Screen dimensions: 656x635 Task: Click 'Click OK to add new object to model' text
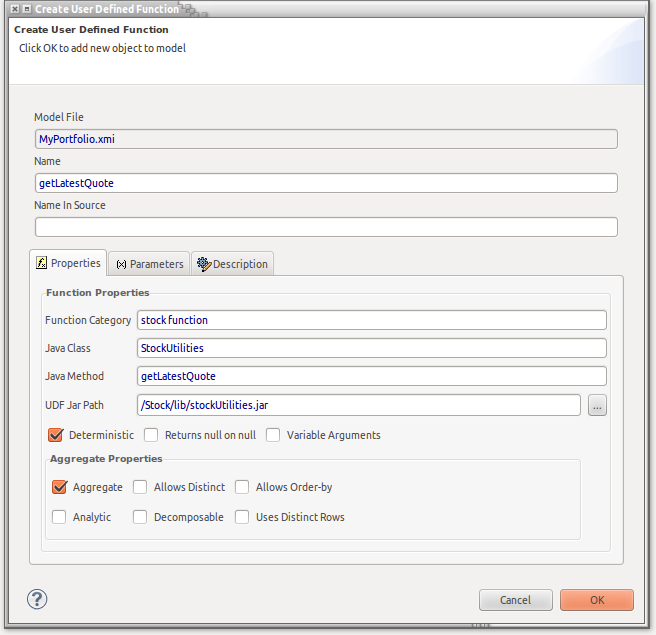point(102,48)
